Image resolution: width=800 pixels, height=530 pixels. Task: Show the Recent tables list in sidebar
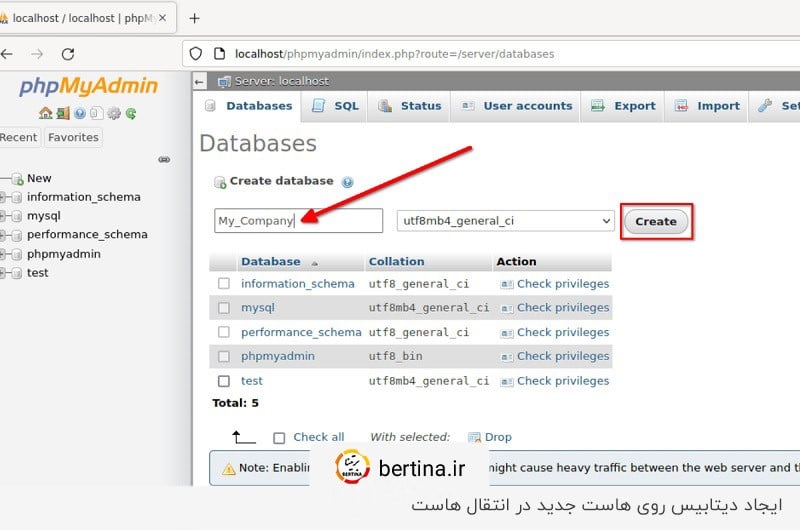pos(19,138)
